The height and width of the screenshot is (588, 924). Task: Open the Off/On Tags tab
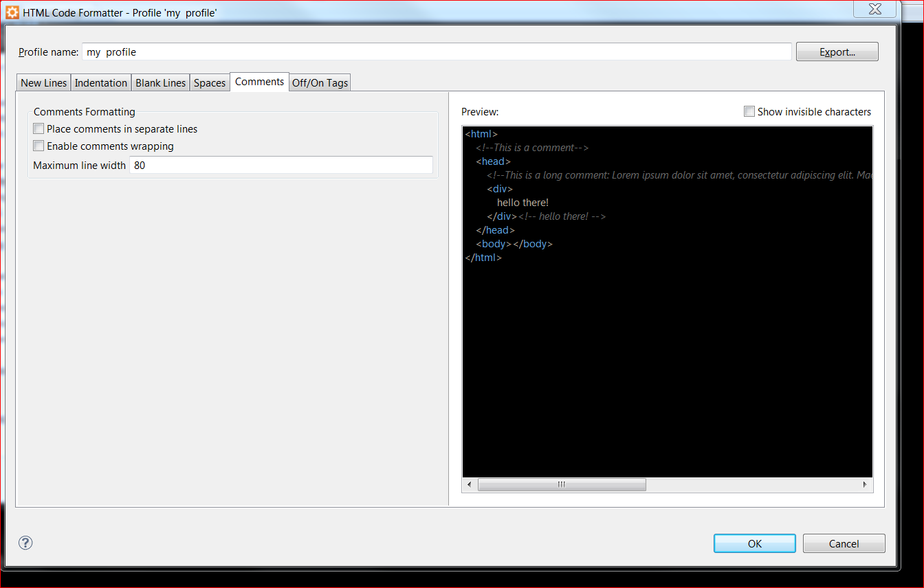point(320,82)
